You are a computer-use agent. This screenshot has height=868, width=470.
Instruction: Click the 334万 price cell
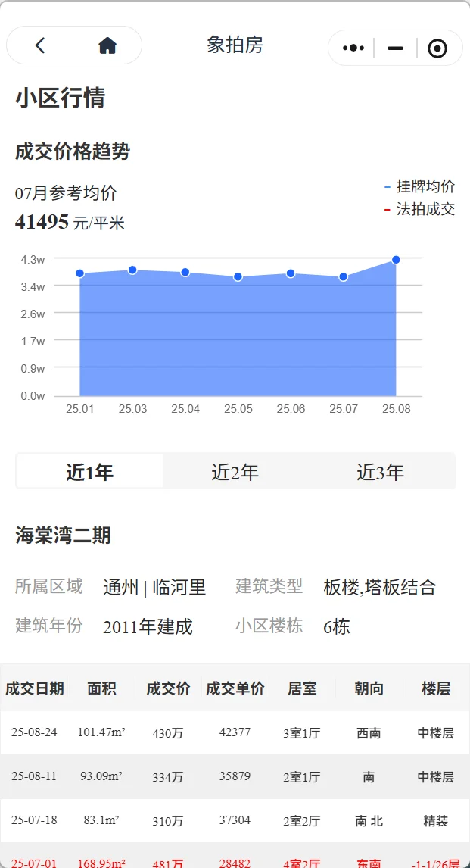point(168,777)
